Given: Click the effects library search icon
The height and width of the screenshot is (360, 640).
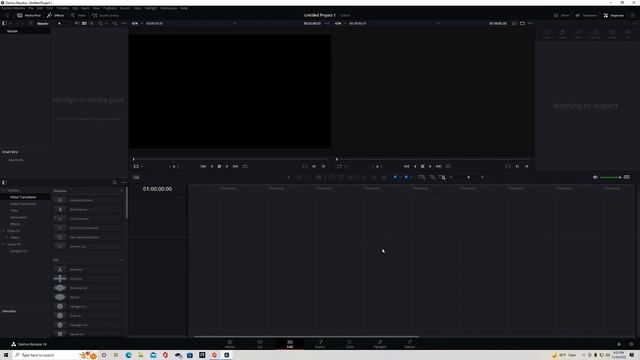Looking at the screenshot, I should (115, 182).
